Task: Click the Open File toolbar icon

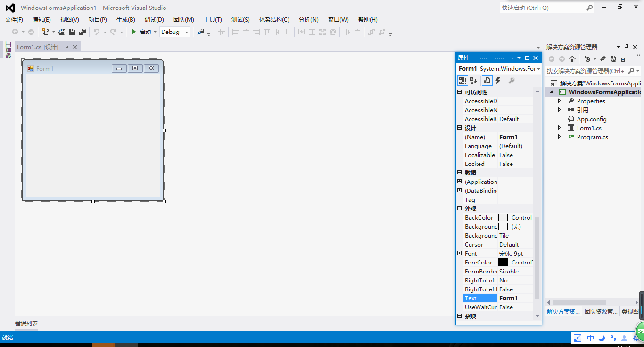Action: point(62,32)
